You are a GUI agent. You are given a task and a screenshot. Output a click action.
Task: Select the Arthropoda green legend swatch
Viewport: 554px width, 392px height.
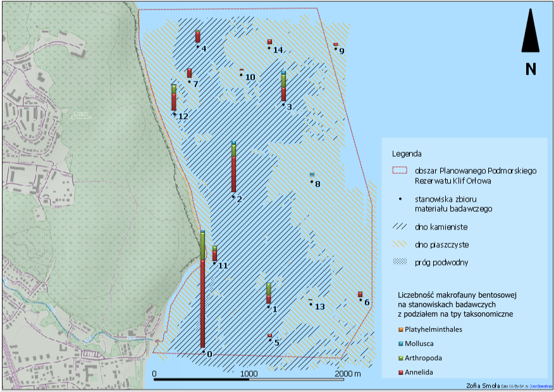(401, 358)
